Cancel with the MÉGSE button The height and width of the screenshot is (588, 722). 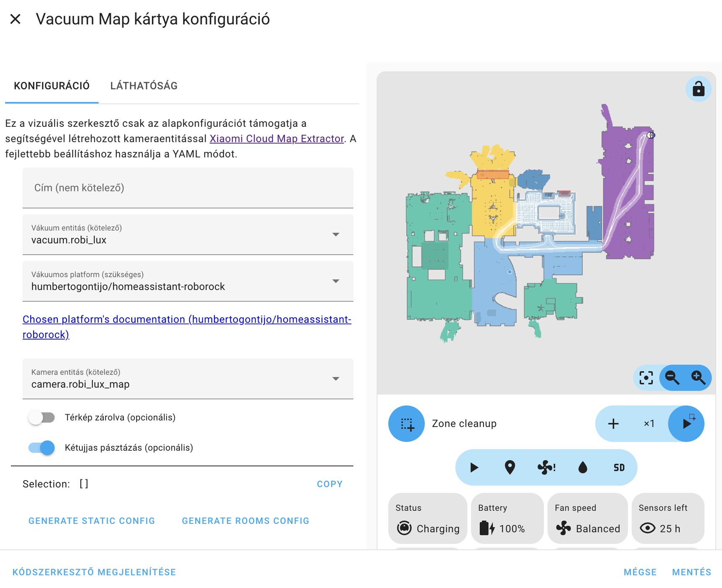tap(640, 572)
